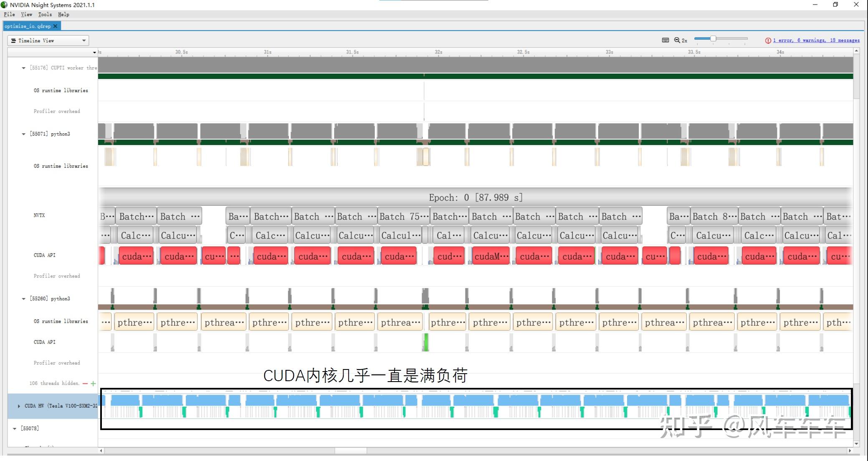Close the optimize_io.qdrep tab

pyautogui.click(x=55, y=26)
